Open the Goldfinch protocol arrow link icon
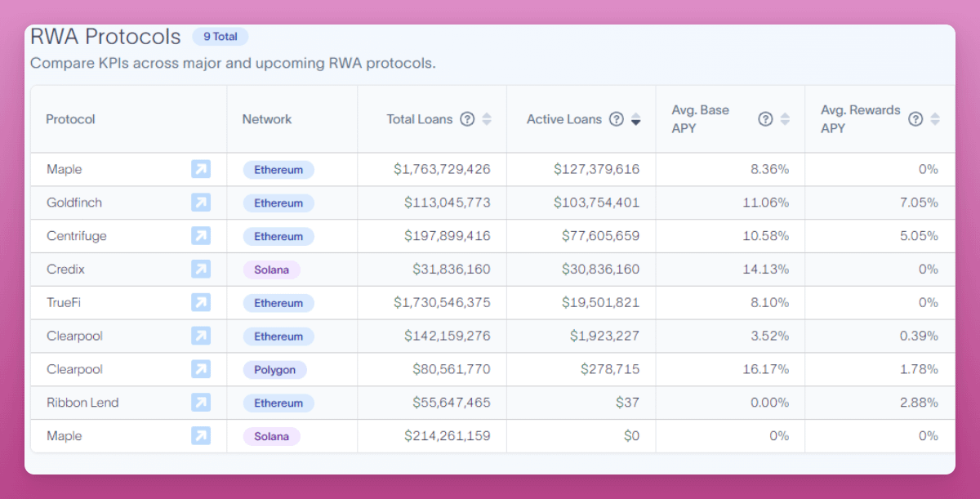Image resolution: width=980 pixels, height=499 pixels. [x=200, y=203]
